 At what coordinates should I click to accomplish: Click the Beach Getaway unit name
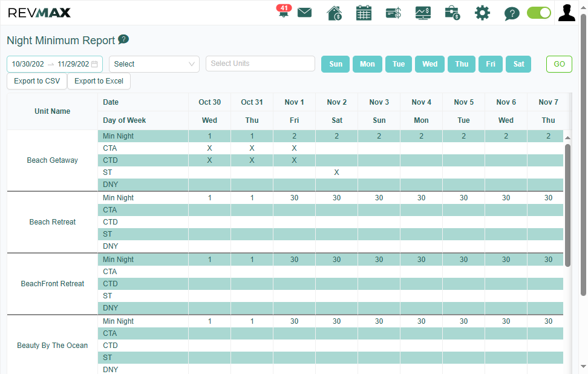coord(53,160)
